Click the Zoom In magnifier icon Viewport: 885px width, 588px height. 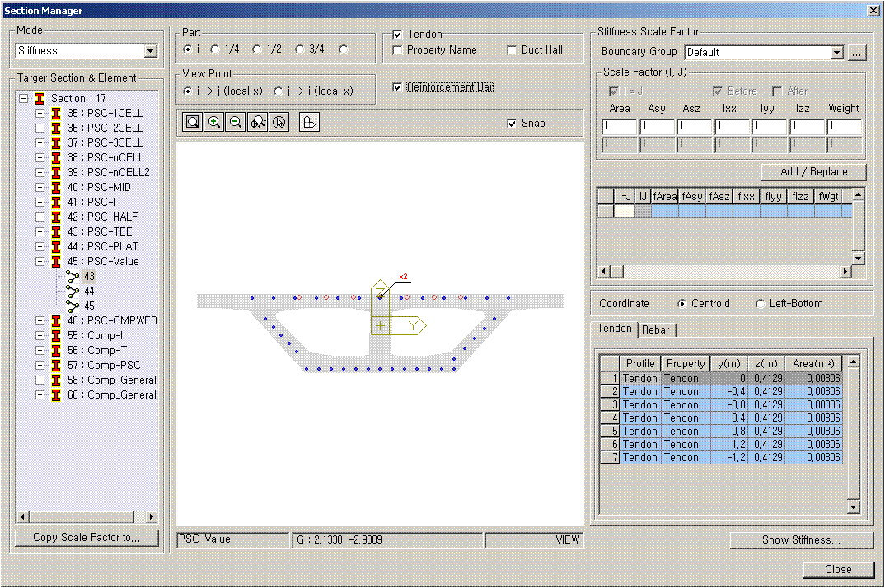click(213, 122)
